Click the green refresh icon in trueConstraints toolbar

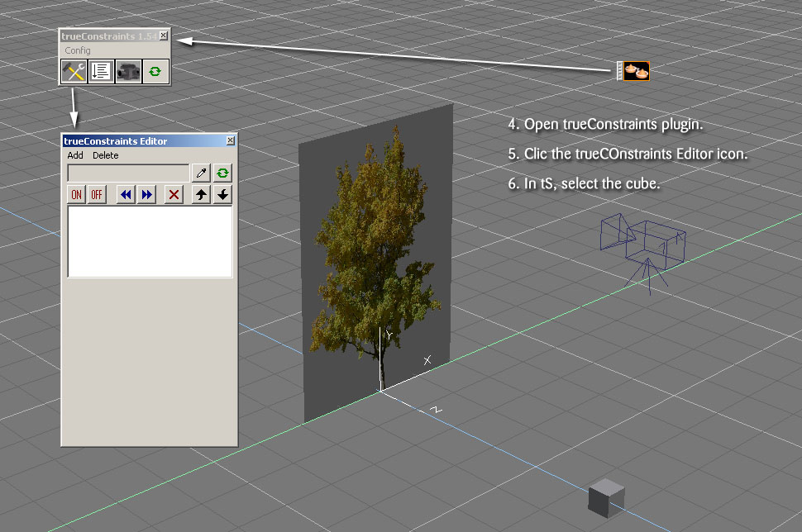tap(155, 72)
